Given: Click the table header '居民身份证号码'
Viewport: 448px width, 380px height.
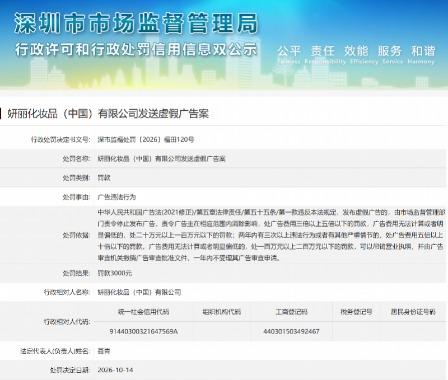Looking at the screenshot, I should (413, 312).
